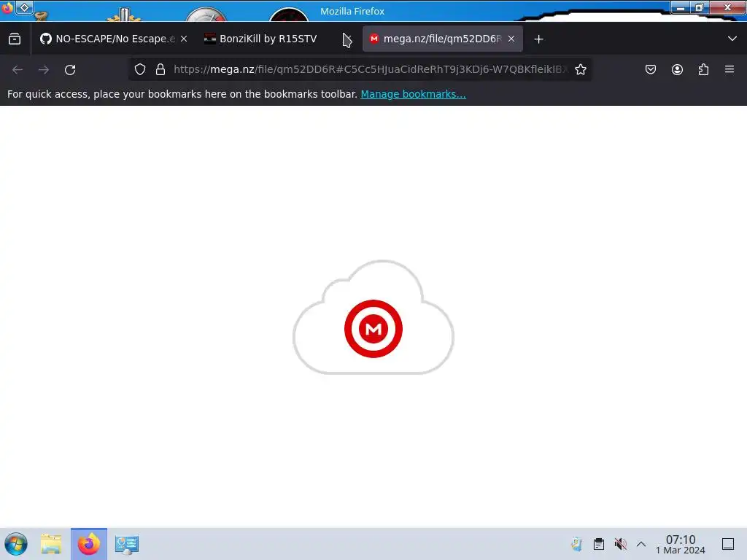Switch to the BonziKill by R15STV tab

point(268,39)
